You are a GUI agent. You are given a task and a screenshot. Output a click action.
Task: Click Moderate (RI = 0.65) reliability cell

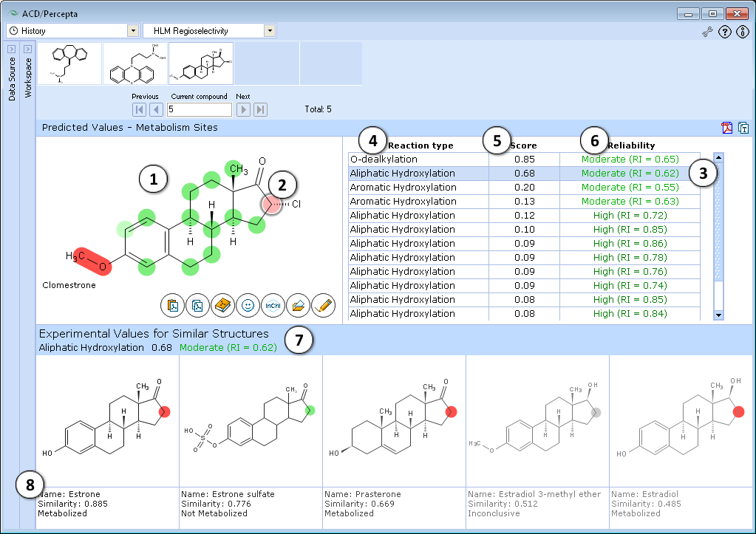pyautogui.click(x=630, y=160)
